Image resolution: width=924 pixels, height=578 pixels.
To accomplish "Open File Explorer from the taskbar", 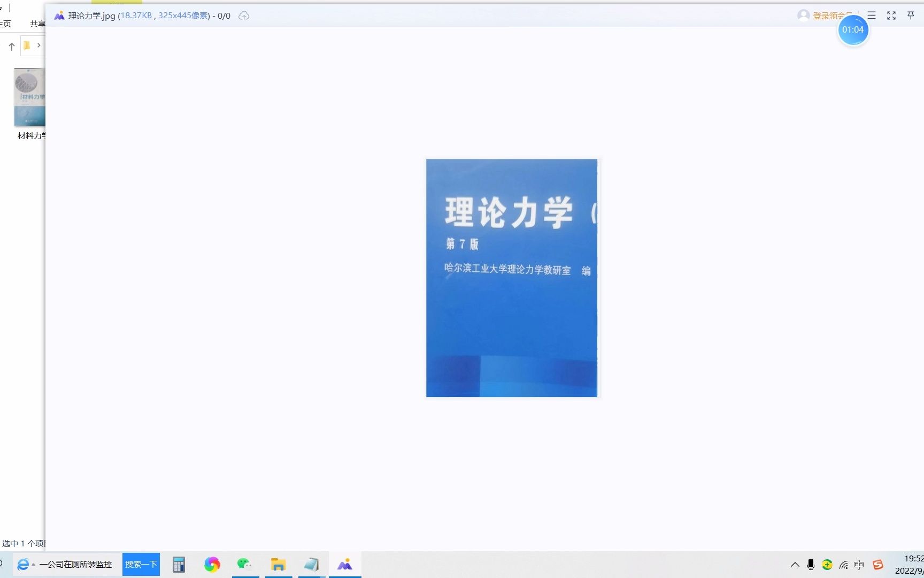I will point(278,565).
